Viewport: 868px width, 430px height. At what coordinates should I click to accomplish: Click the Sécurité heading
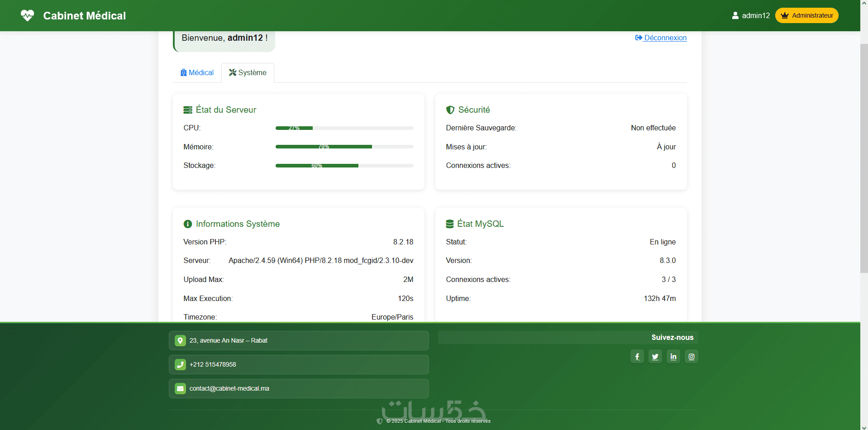point(474,110)
